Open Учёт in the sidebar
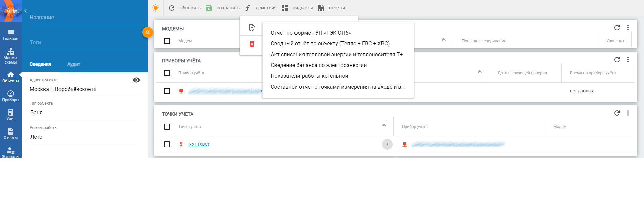644x202 pixels. 11,115
